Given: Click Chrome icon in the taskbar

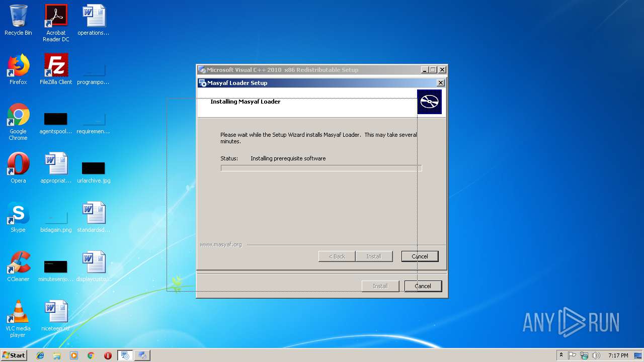Looking at the screenshot, I should click(x=91, y=355).
